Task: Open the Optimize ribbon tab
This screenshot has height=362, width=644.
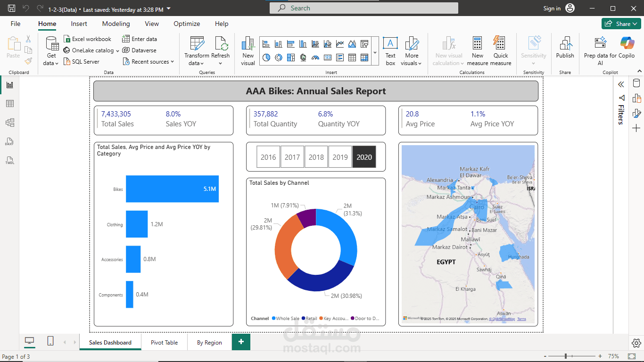Action: (x=187, y=24)
